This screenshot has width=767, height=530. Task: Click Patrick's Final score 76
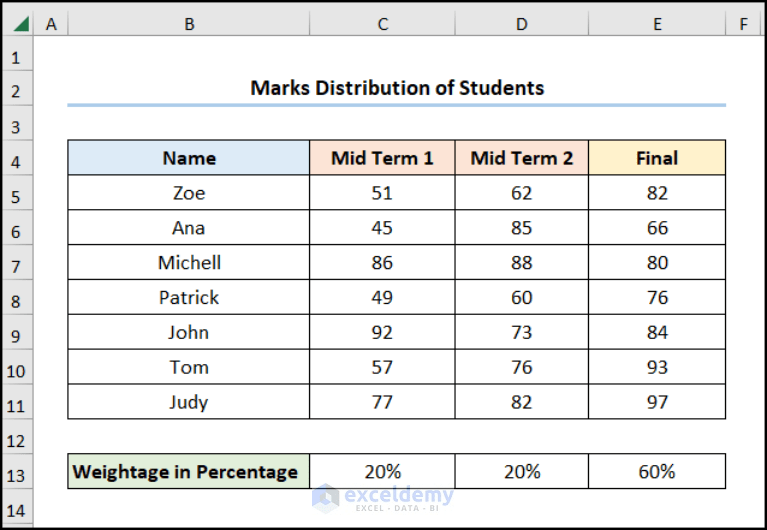[657, 297]
